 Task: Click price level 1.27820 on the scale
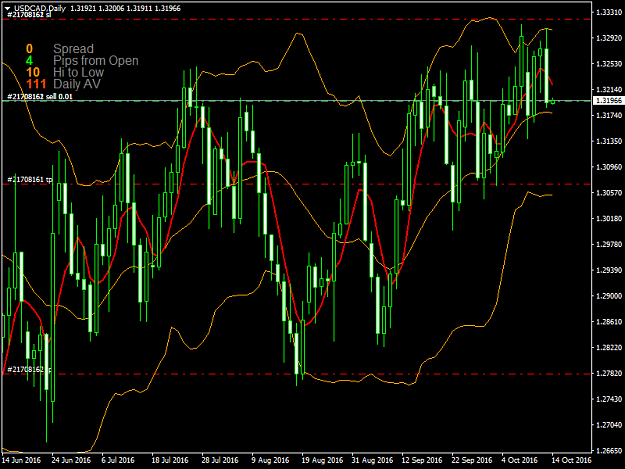(609, 373)
